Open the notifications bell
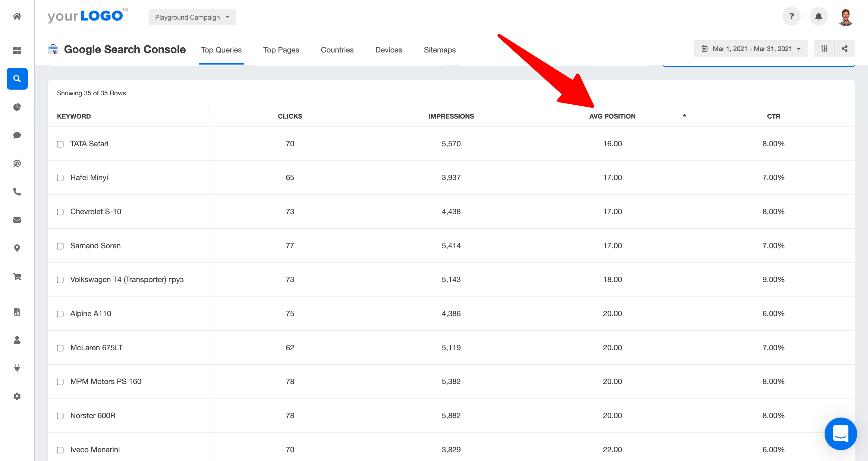 pyautogui.click(x=819, y=16)
